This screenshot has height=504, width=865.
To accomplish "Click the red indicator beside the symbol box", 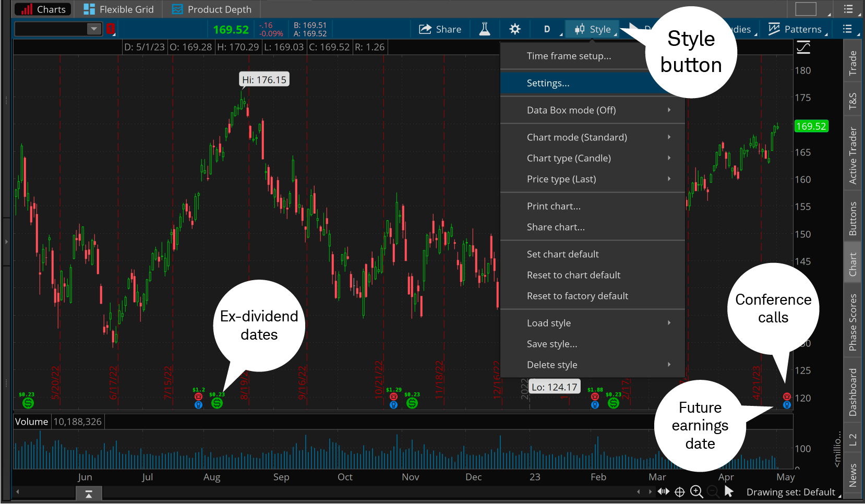I will pyautogui.click(x=111, y=29).
